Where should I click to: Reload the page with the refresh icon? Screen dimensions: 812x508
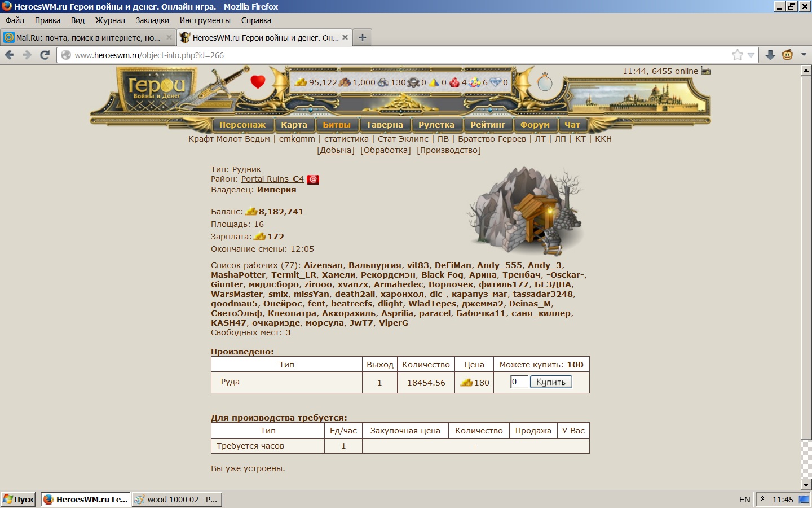pyautogui.click(x=45, y=55)
